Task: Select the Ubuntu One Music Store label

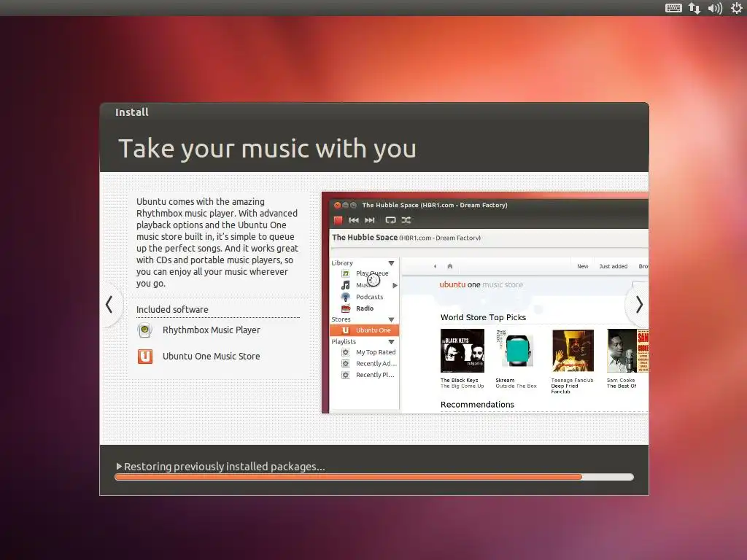Action: [211, 356]
